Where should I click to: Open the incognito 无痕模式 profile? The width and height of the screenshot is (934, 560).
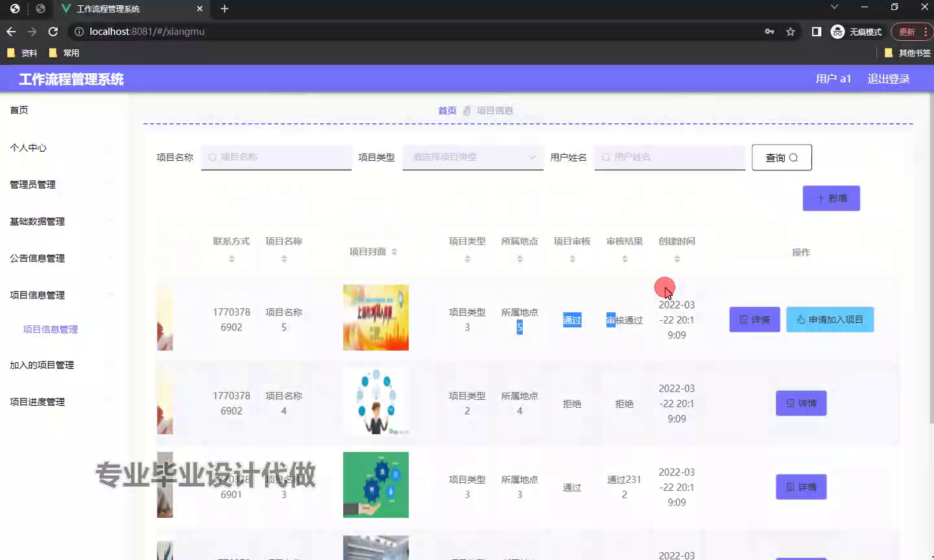(x=856, y=32)
